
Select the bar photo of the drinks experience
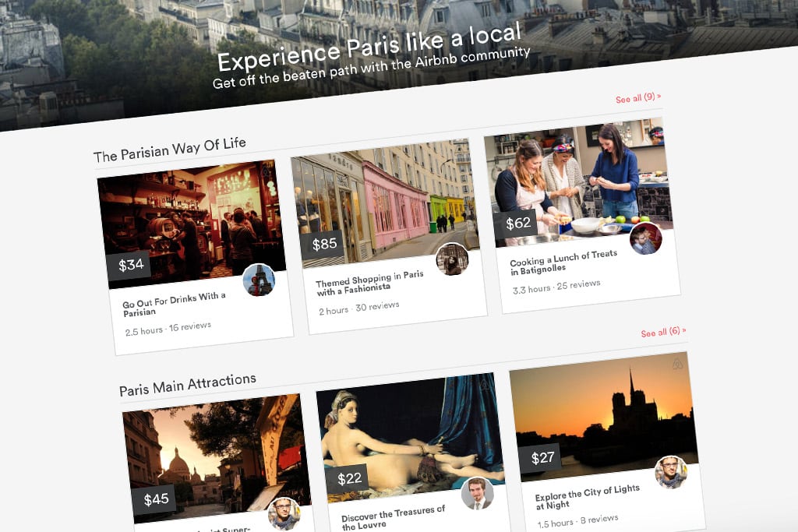click(x=192, y=224)
